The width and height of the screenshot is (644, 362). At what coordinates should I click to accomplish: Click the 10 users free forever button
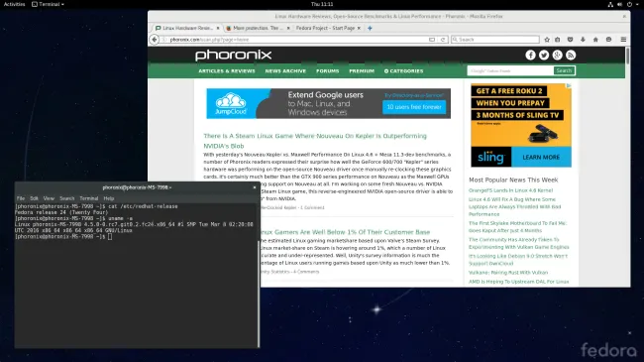[414, 107]
